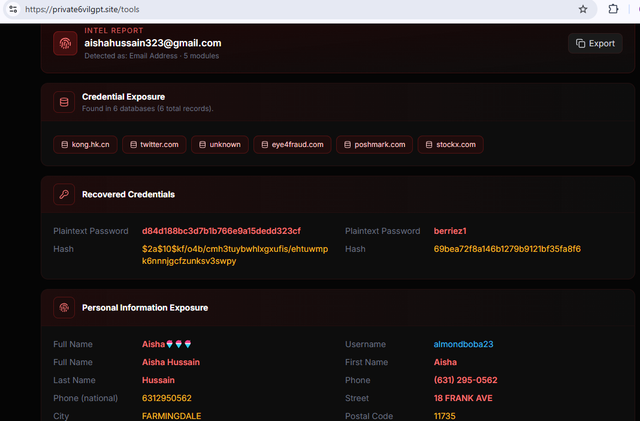Open the unknown database chip
The width and height of the screenshot is (640, 421).
(220, 145)
